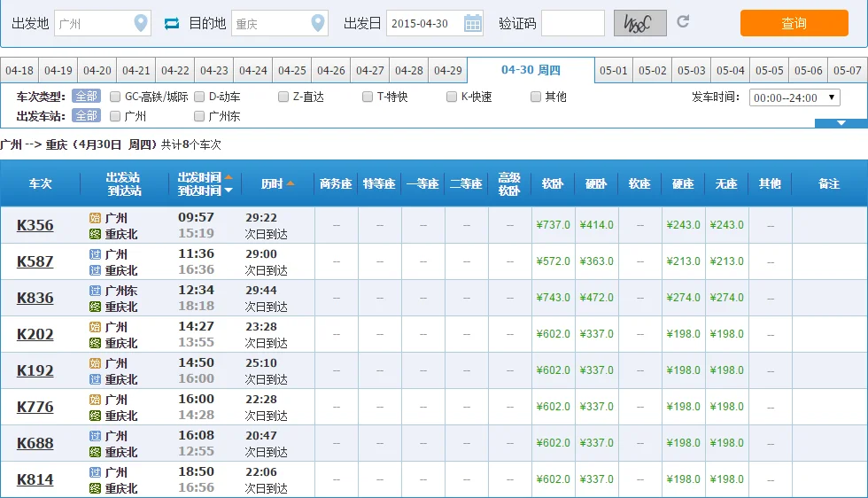Image resolution: width=868 pixels, height=498 pixels.
Task: Click K356 origin station icon for 广州
Action: pos(96,218)
